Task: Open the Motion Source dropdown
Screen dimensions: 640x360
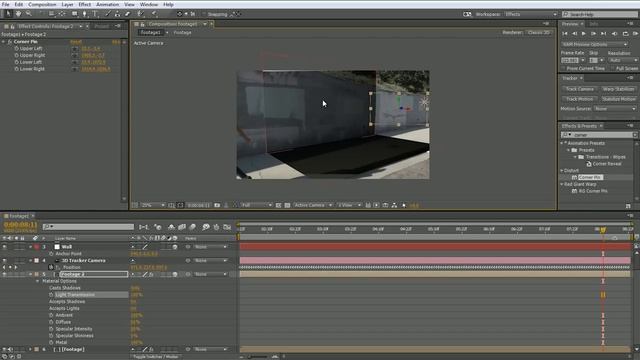Action: coord(615,109)
